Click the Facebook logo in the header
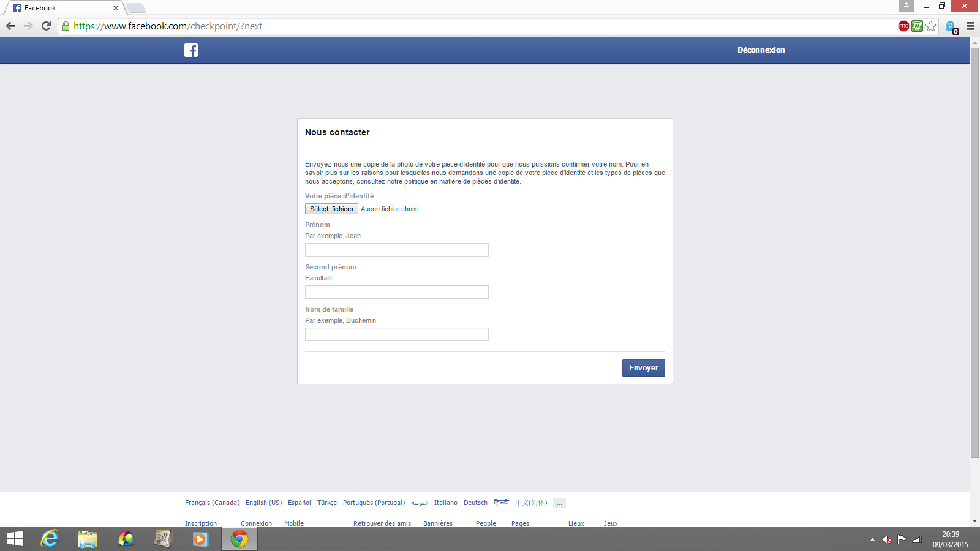 (x=191, y=50)
